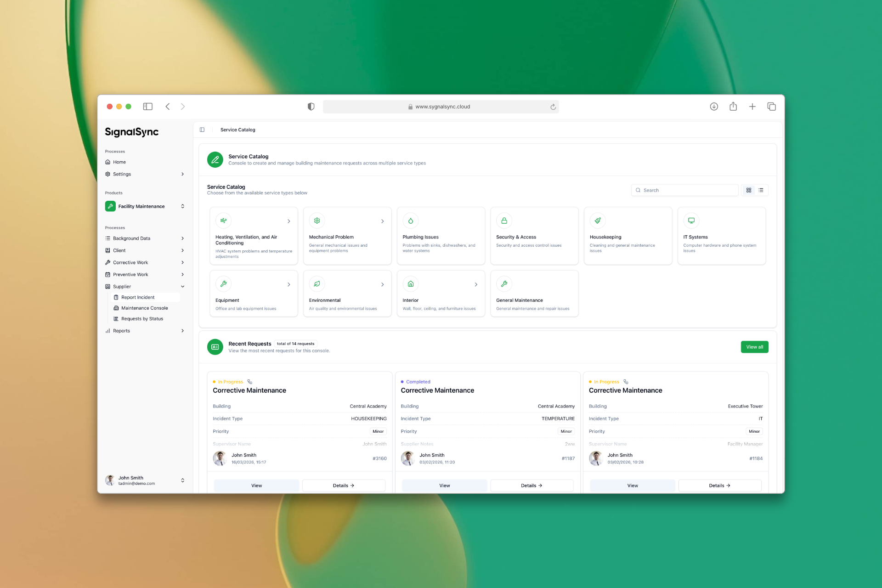The image size is (882, 588).
Task: Click the HVAC wind icon
Action: click(223, 221)
